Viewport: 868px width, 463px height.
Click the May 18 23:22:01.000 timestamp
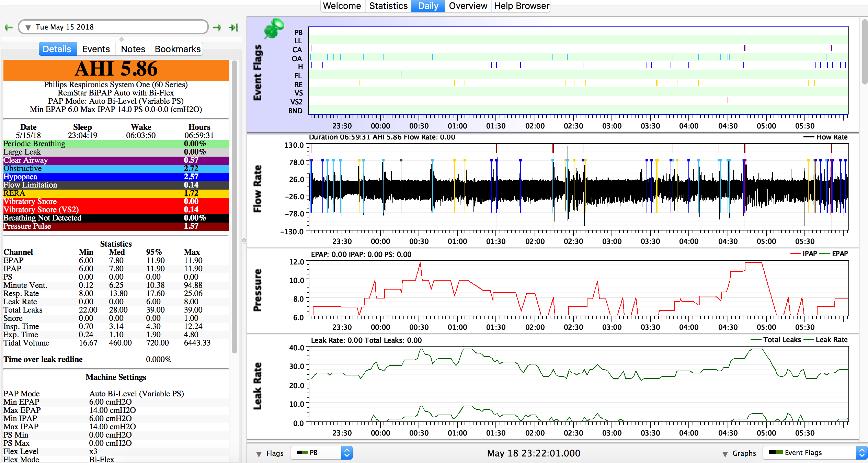pos(534,453)
